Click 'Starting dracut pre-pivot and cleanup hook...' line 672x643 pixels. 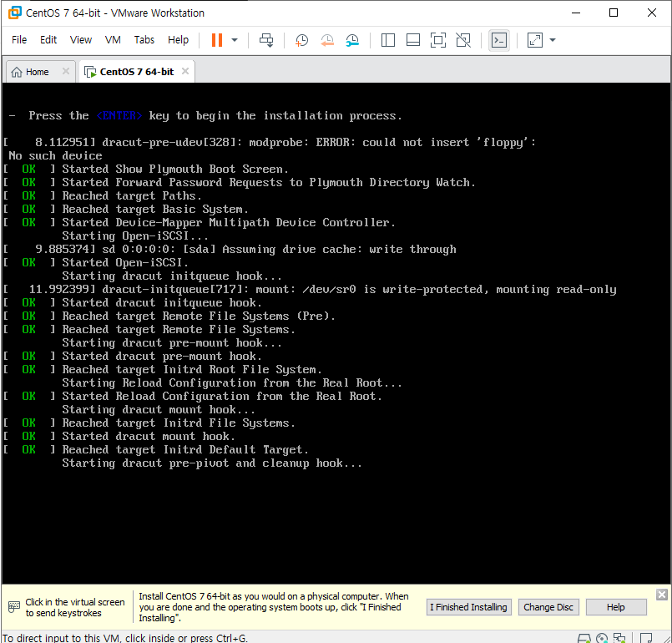tap(212, 463)
